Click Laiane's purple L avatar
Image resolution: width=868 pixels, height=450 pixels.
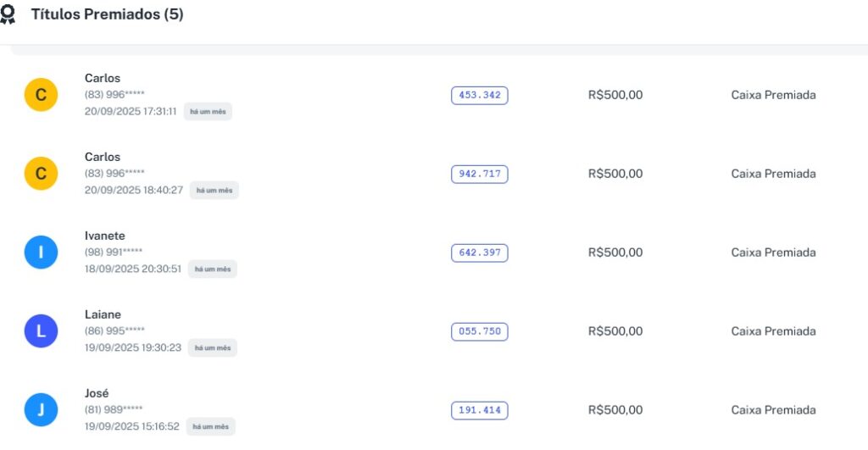(41, 331)
